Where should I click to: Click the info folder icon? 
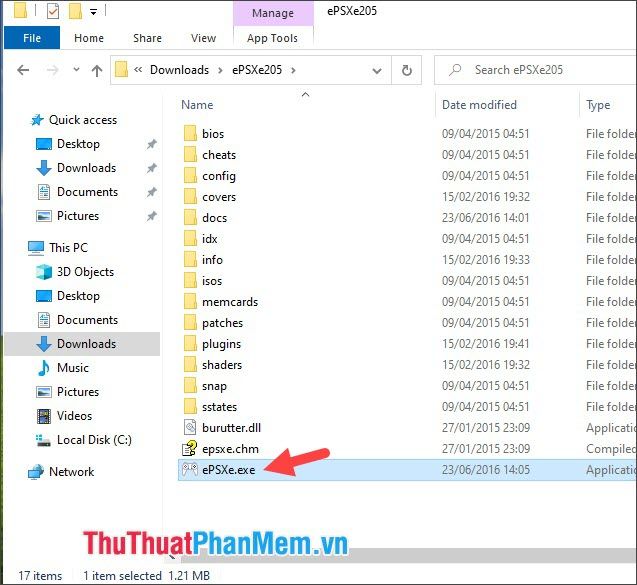[190, 260]
